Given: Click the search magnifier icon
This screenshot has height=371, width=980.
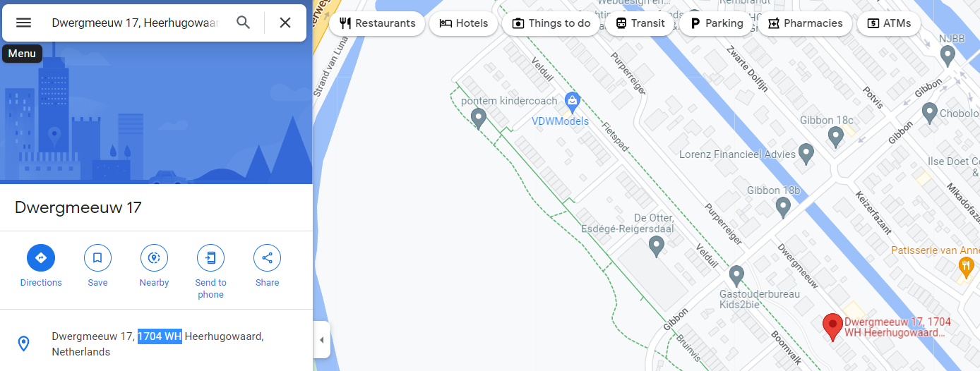Looking at the screenshot, I should point(244,23).
